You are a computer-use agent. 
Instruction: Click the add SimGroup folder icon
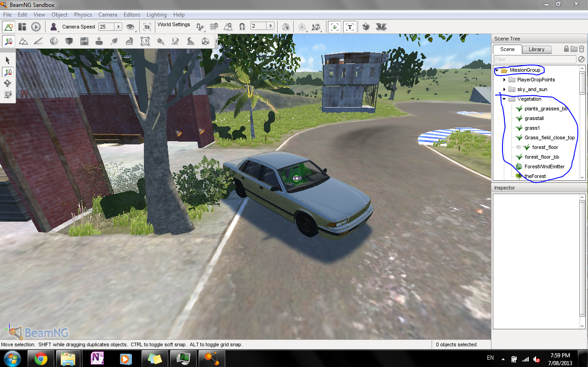574,49
